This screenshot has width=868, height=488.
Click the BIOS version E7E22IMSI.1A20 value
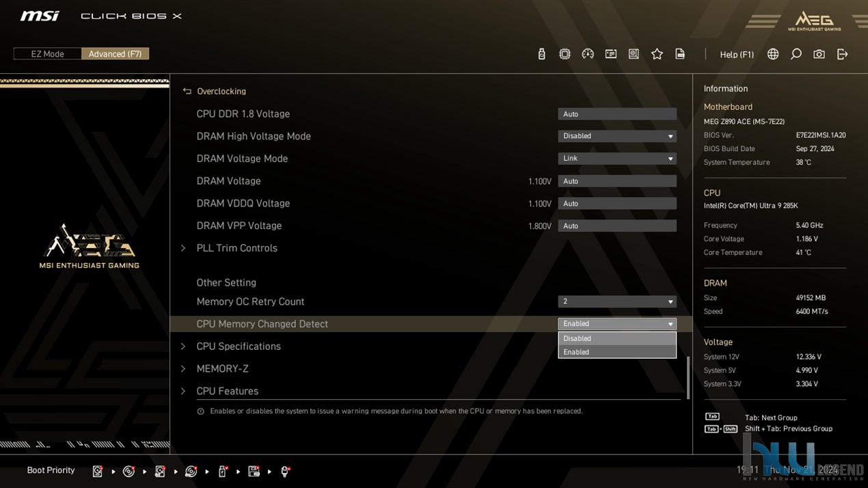[821, 135]
